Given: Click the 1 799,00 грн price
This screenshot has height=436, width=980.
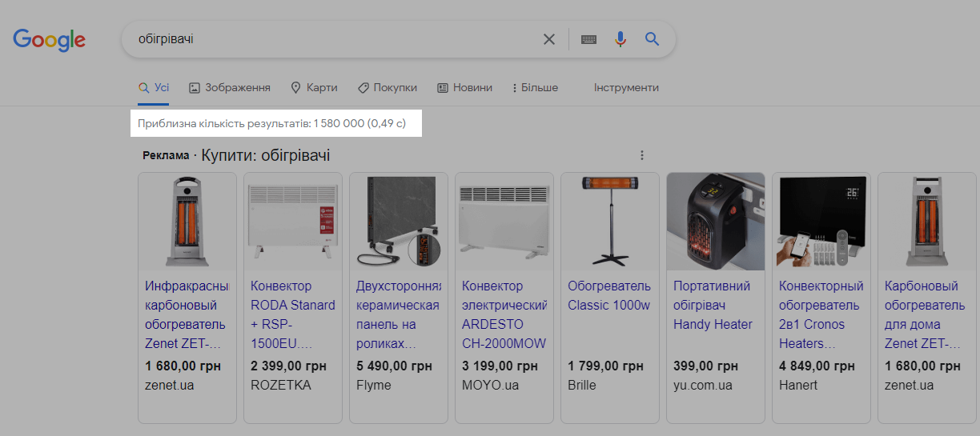Looking at the screenshot, I should tap(605, 366).
